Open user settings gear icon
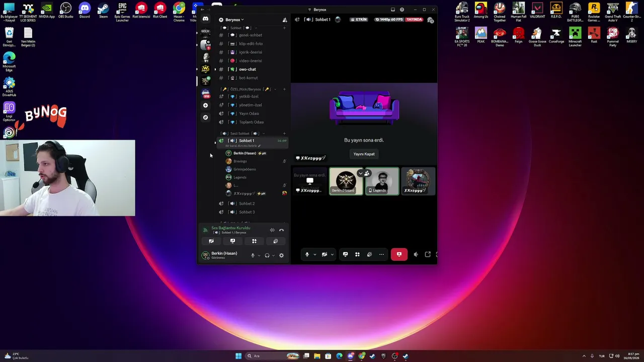 (x=281, y=255)
